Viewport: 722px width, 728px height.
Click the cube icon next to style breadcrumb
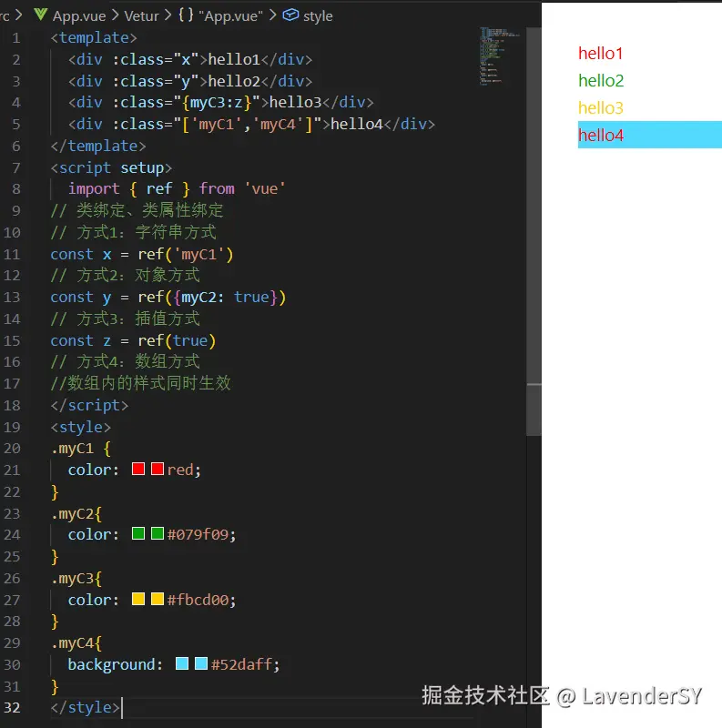tap(290, 15)
